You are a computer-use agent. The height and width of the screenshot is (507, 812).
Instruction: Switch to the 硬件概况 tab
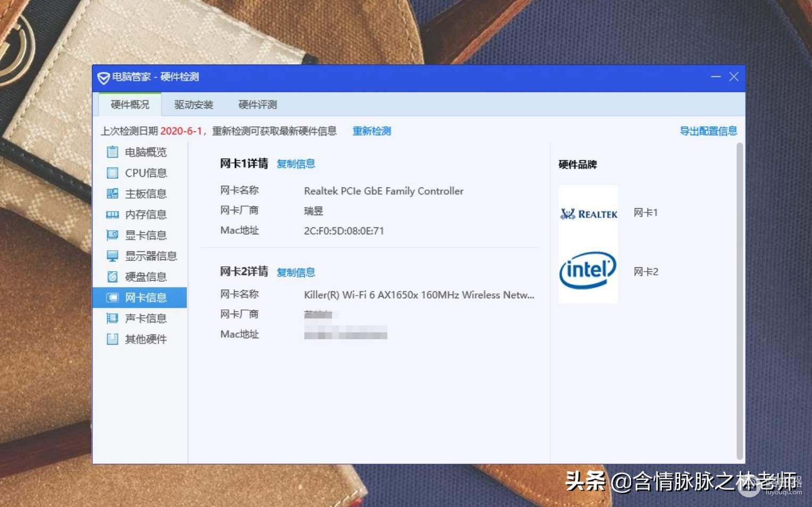coord(130,104)
